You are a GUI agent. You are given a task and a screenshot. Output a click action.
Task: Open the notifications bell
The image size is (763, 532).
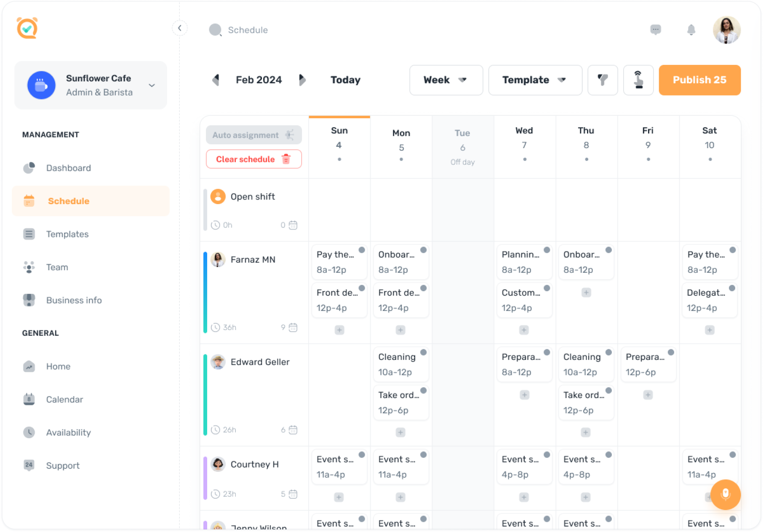coord(691,30)
